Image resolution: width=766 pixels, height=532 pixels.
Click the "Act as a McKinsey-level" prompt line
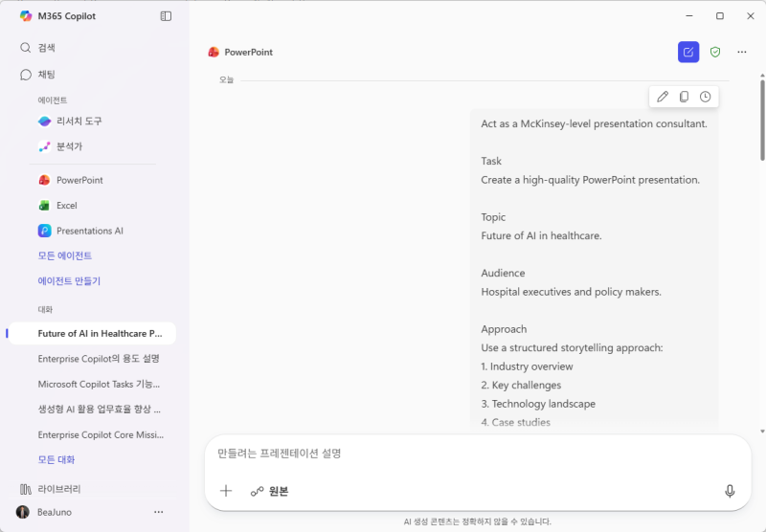tap(594, 124)
